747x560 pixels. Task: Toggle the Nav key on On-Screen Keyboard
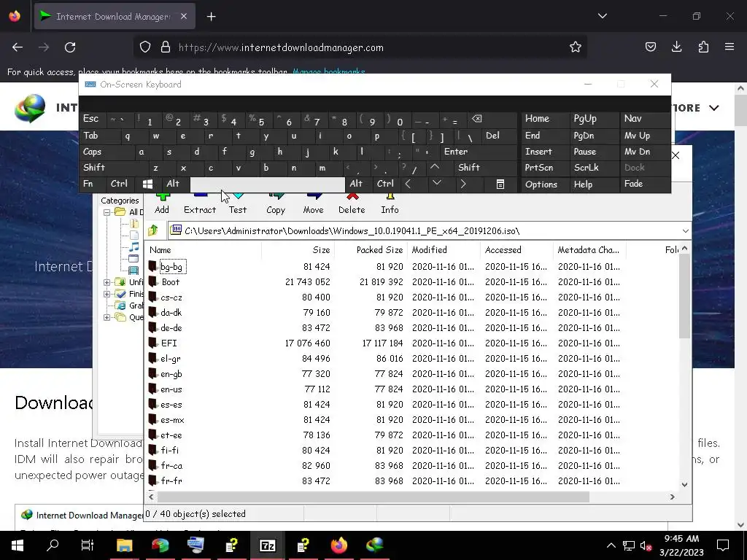coord(645,119)
